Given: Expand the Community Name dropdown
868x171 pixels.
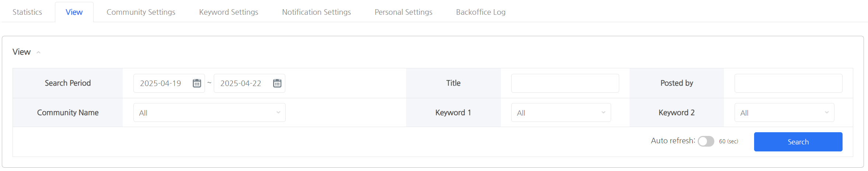Looking at the screenshot, I should coord(209,113).
